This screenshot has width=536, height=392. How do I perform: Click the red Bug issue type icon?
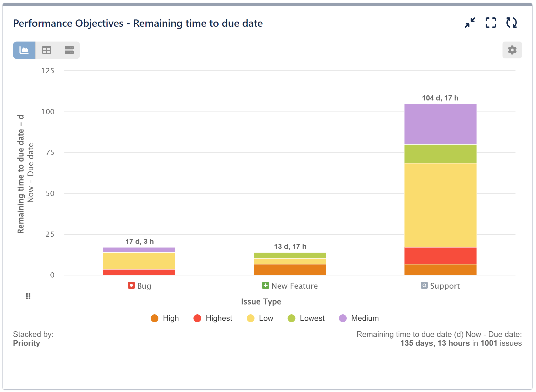(x=131, y=285)
